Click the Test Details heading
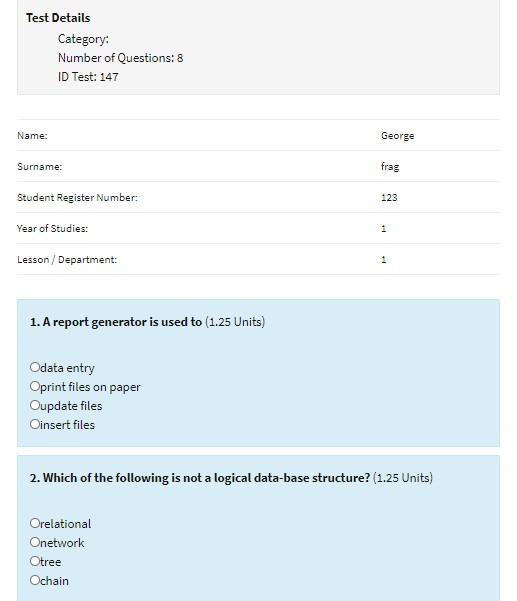 coord(58,18)
